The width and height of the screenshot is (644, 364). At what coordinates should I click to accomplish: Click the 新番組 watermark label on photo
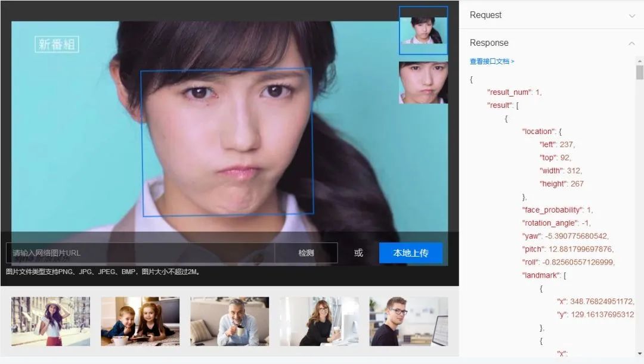tap(57, 44)
